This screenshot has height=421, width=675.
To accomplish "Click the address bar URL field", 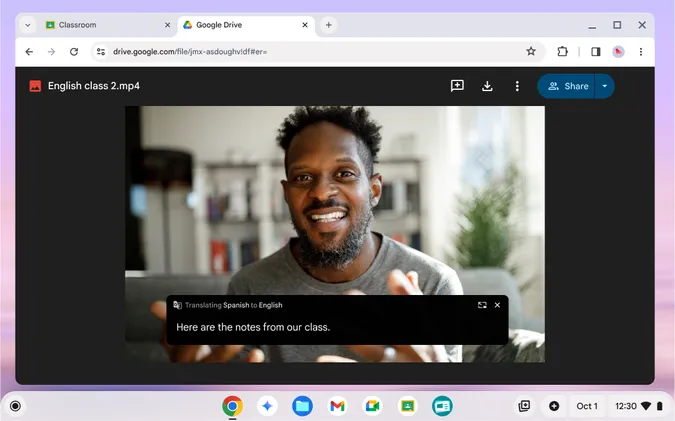I will click(x=300, y=52).
